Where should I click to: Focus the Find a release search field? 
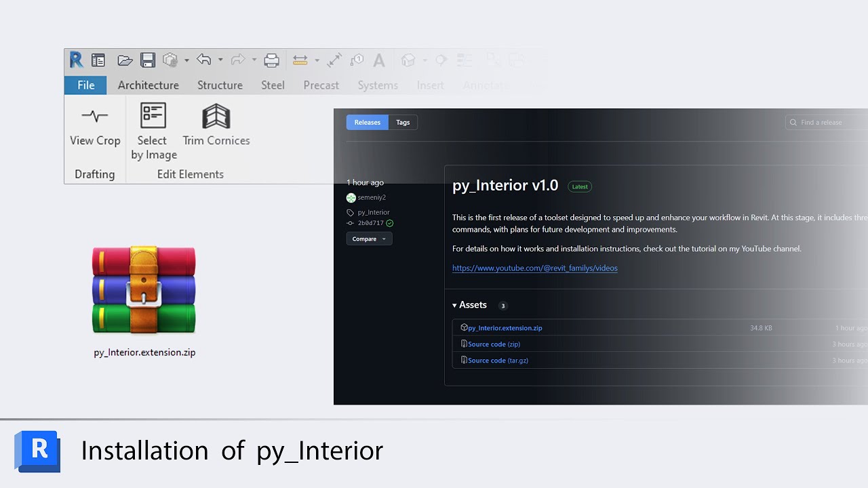pos(827,122)
